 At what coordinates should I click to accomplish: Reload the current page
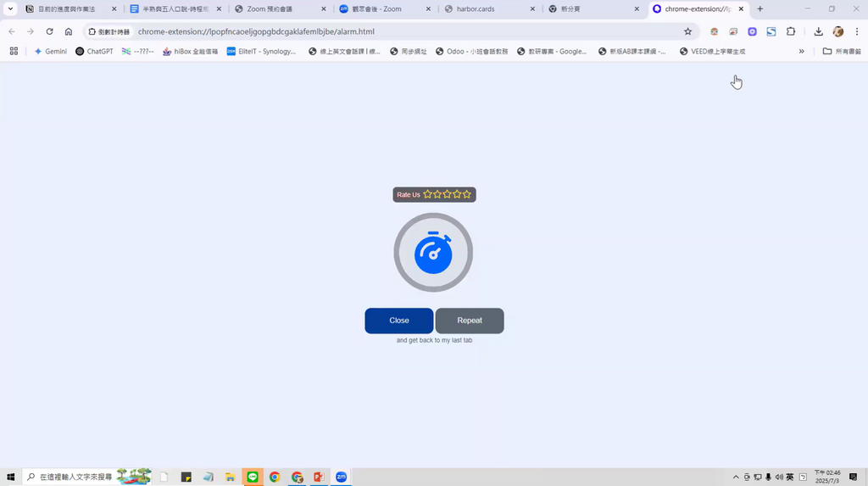[49, 31]
